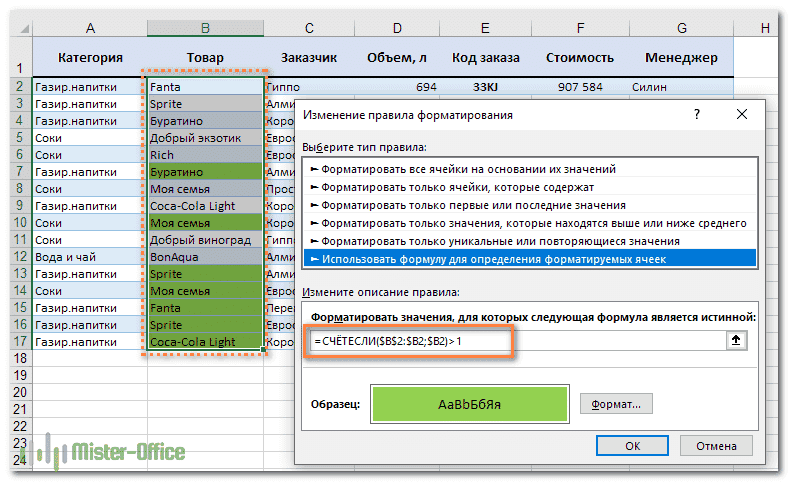Select rule type 'Форматировать все ячейки на основании их значений'
Screen dimensions: 789x482
(468, 169)
